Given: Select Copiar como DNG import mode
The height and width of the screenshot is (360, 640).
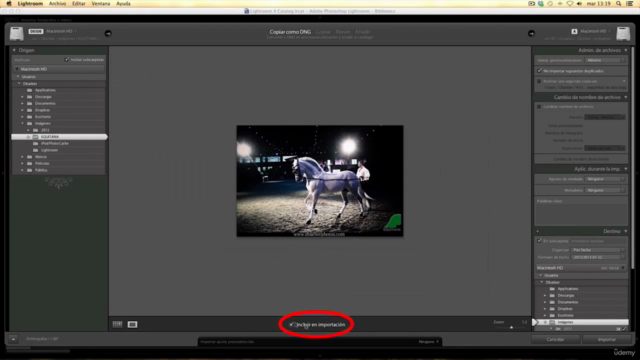Looking at the screenshot, I should 290,32.
